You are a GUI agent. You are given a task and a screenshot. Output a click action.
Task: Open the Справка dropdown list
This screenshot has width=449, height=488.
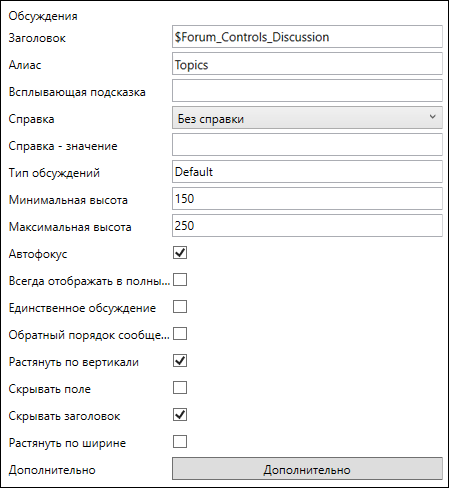307,118
